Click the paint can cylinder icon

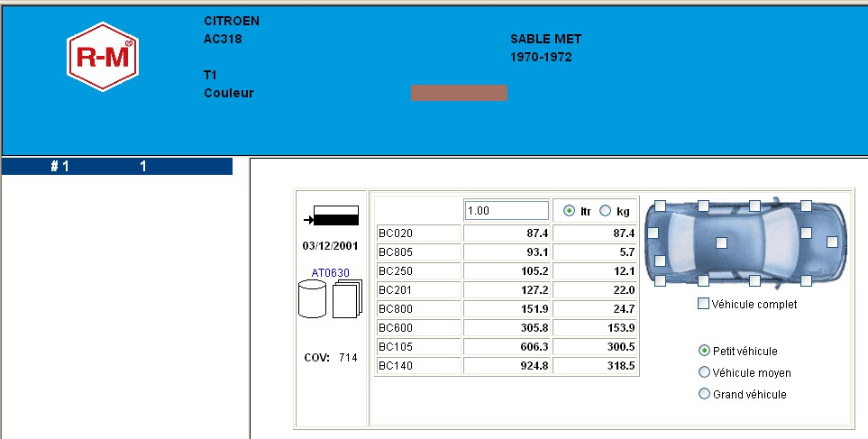(x=311, y=298)
